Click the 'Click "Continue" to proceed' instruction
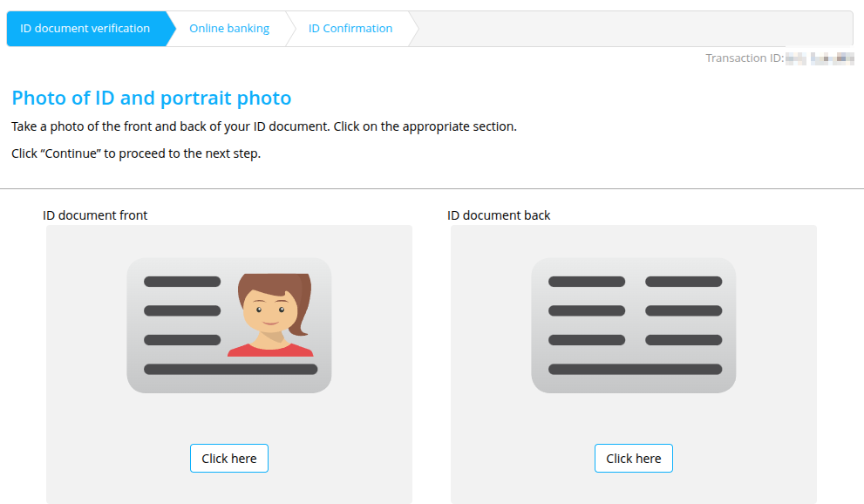This screenshot has width=864, height=504. [136, 153]
